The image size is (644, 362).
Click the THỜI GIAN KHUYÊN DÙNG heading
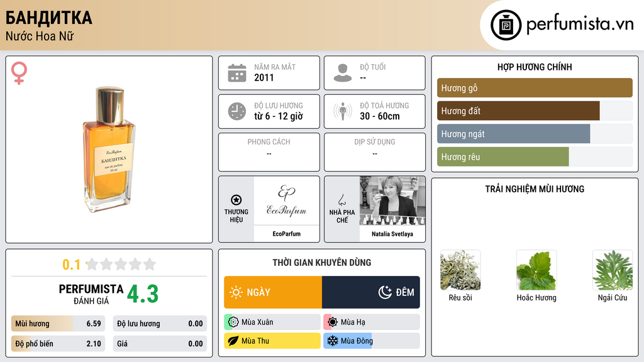[x=322, y=263]
